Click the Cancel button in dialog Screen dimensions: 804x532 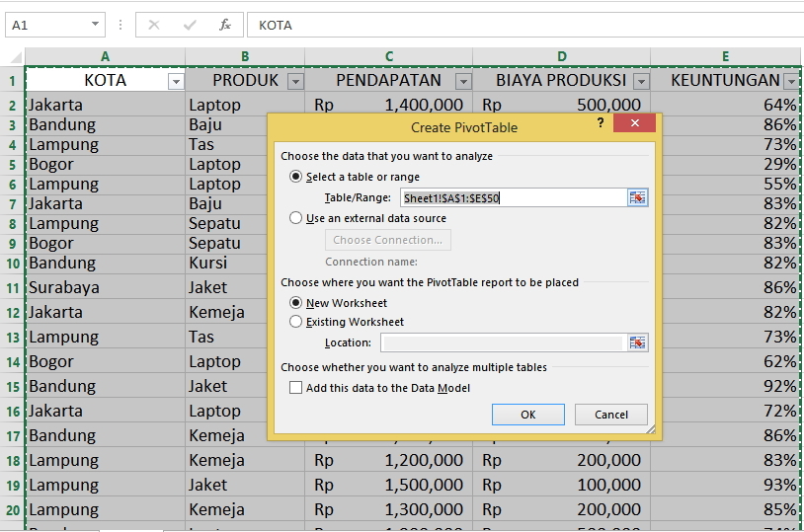(x=611, y=415)
